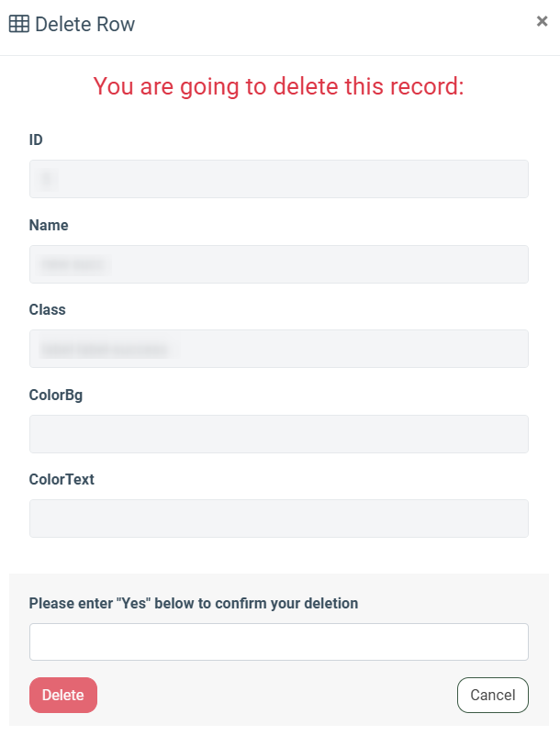Click the Name field label
This screenshot has width=560, height=736.
tap(49, 225)
